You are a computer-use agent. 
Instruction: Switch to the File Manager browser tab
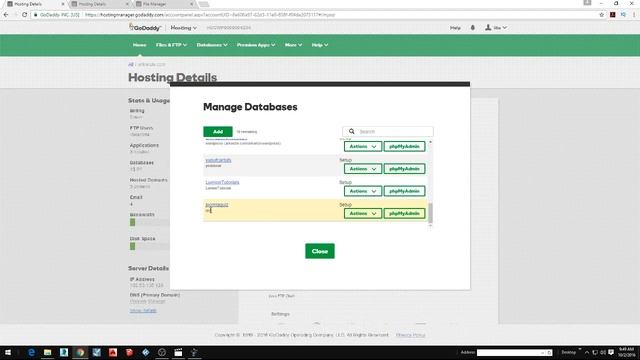pyautogui.click(x=164, y=4)
